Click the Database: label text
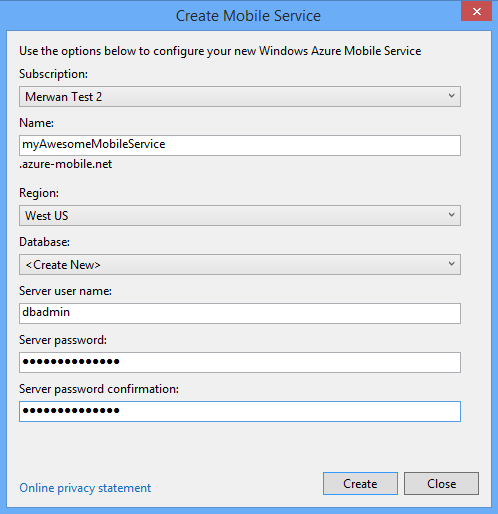This screenshot has width=498, height=514. click(x=44, y=242)
